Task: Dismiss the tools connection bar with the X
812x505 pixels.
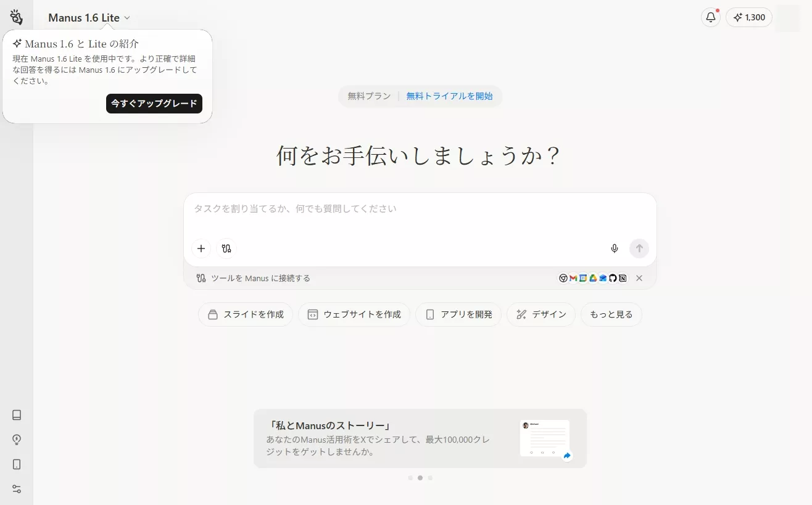Action: [x=639, y=278]
